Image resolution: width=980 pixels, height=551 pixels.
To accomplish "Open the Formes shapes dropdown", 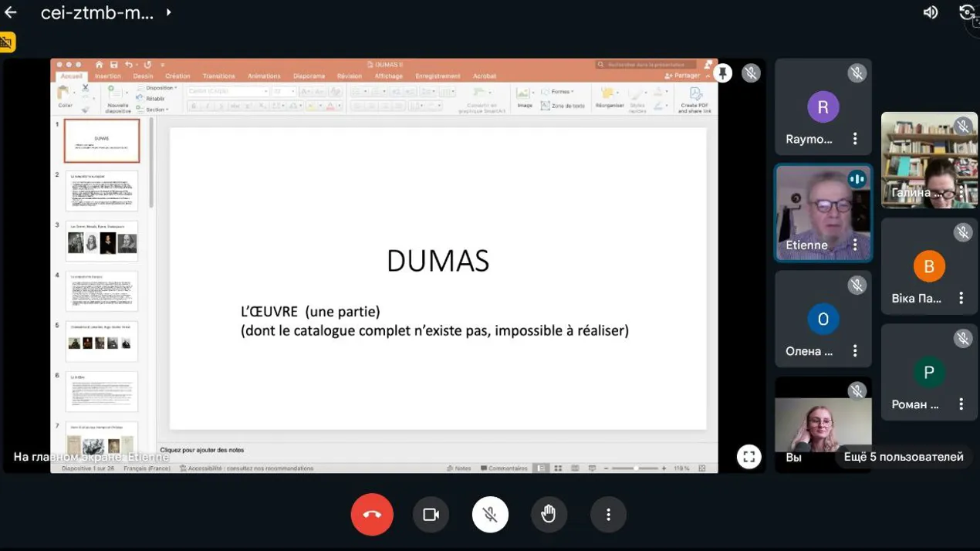I will [x=557, y=92].
